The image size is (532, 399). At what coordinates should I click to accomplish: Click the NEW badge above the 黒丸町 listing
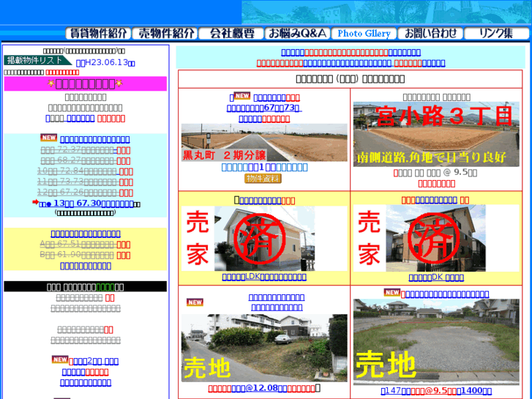242,96
